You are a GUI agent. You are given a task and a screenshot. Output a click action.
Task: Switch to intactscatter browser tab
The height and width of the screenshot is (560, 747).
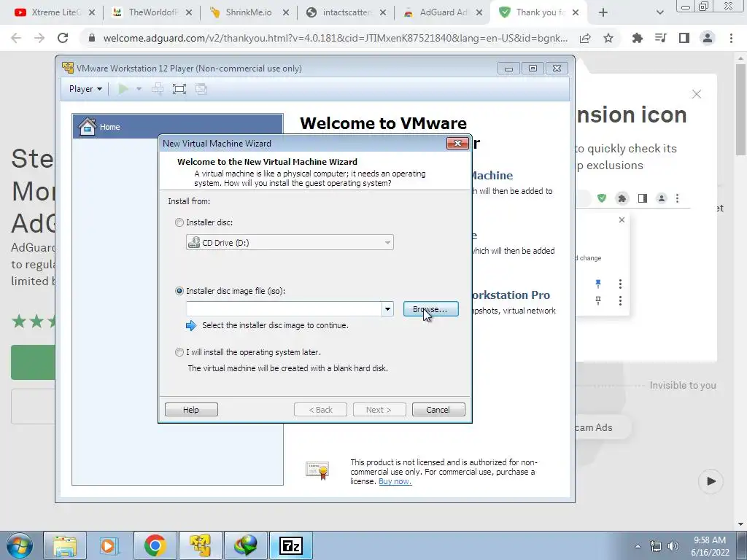pyautogui.click(x=345, y=12)
